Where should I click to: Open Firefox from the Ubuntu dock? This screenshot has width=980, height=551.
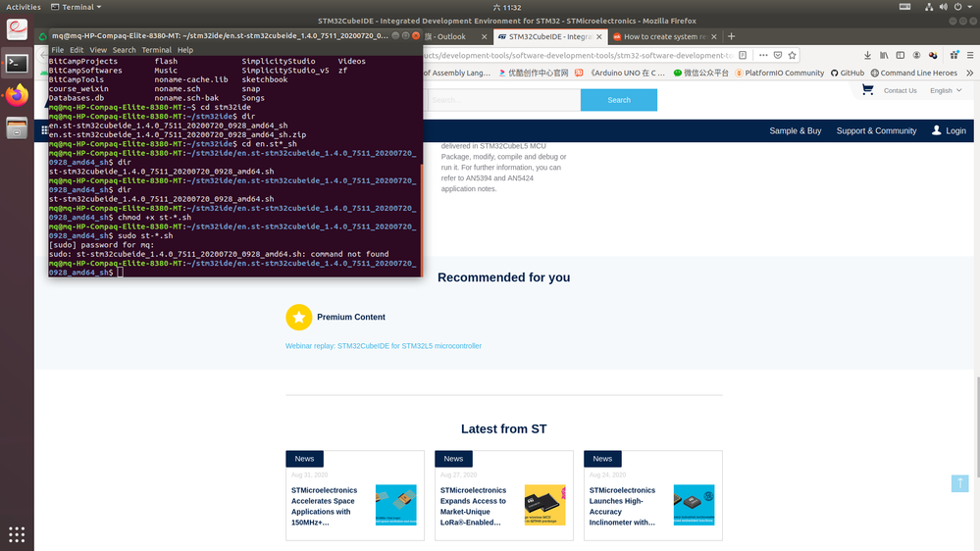(17, 95)
